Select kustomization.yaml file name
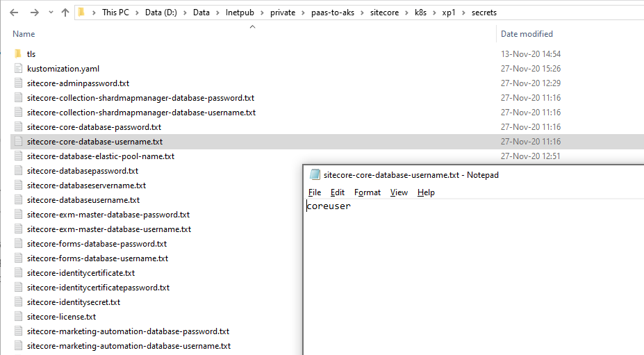Viewport: 644px width, 355px height. [63, 69]
